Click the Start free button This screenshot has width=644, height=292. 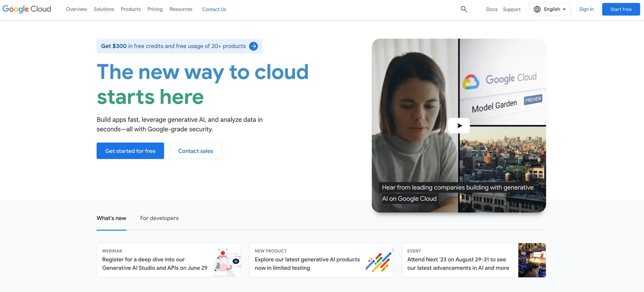621,9
